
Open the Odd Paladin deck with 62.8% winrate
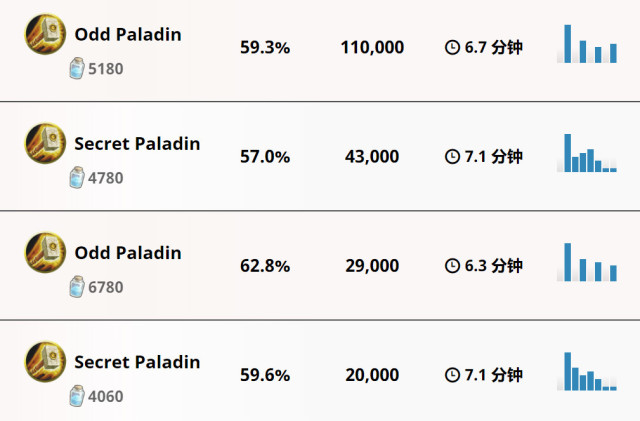pyautogui.click(x=320, y=266)
